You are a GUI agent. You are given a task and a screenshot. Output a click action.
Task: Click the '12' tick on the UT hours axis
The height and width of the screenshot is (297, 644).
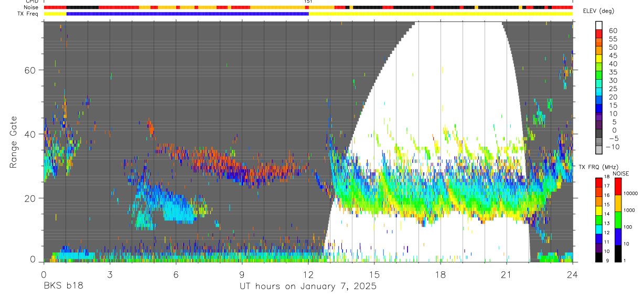tap(308, 274)
